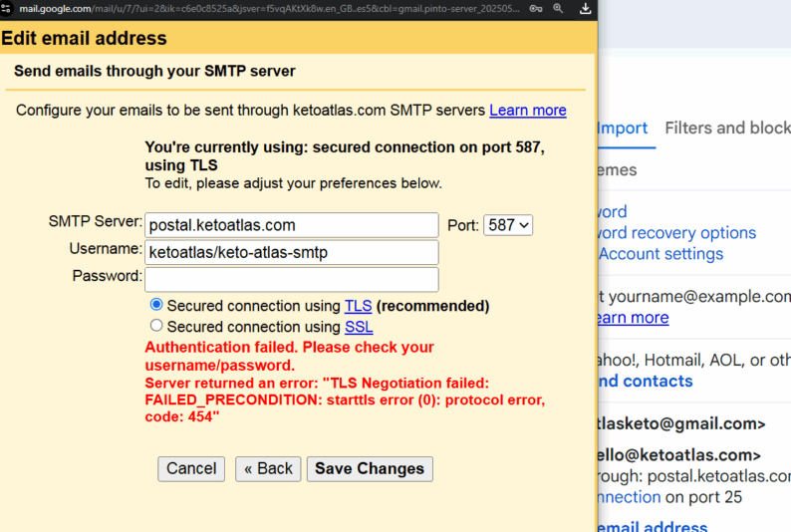Click the « Back button
Screen dimensions: 791x532
(268, 469)
